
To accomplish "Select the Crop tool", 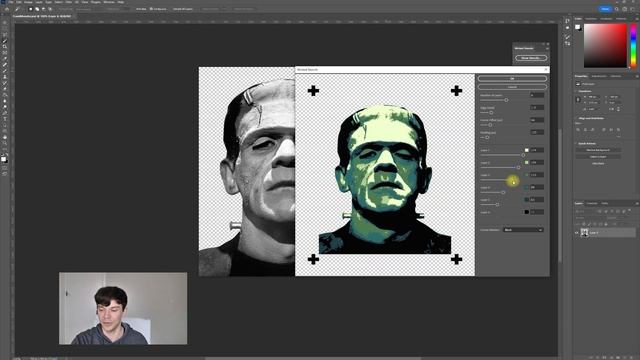I will point(5,47).
